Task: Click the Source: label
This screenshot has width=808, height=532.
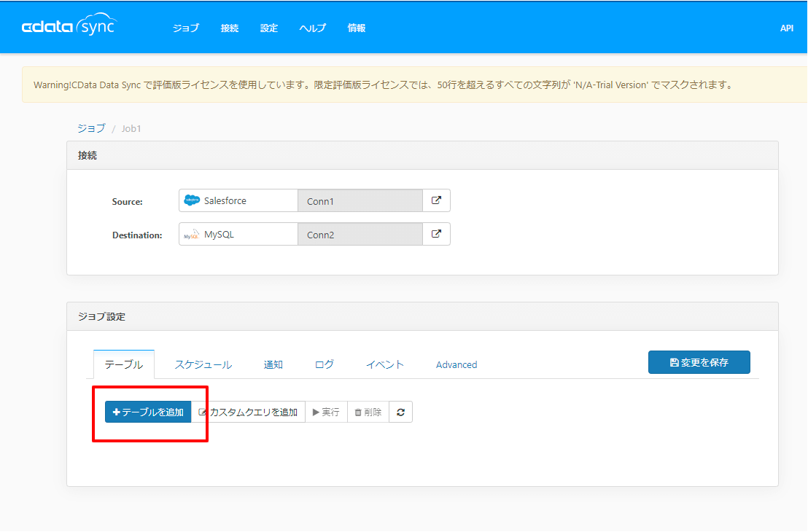Action: 128,201
